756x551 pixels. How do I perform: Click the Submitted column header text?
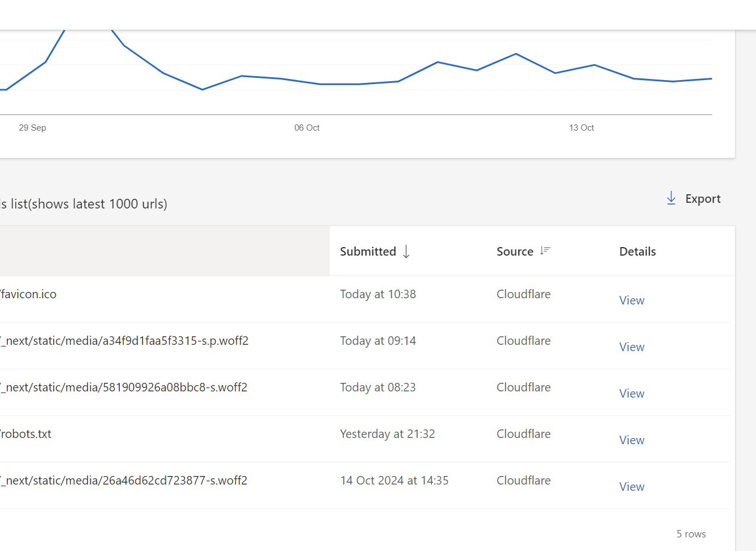[x=368, y=252]
